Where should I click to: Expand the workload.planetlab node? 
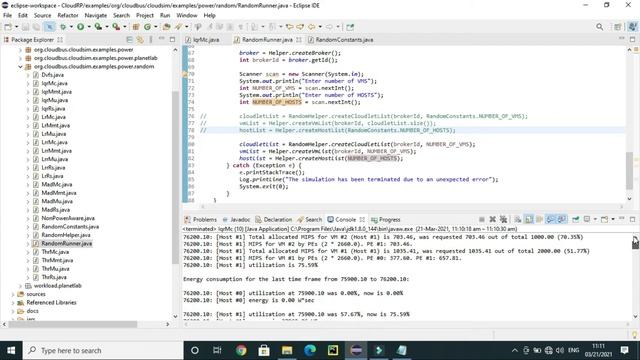click(20, 286)
